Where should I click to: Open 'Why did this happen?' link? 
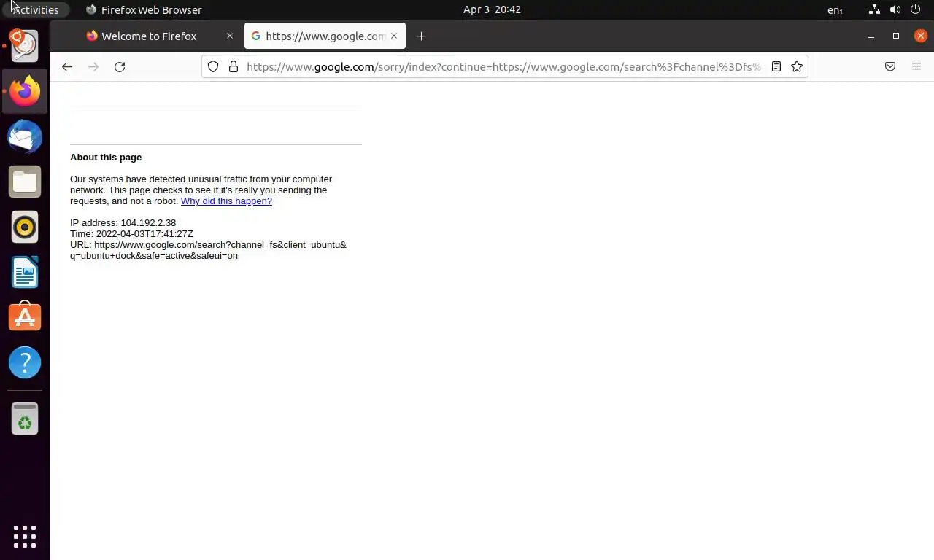point(226,201)
